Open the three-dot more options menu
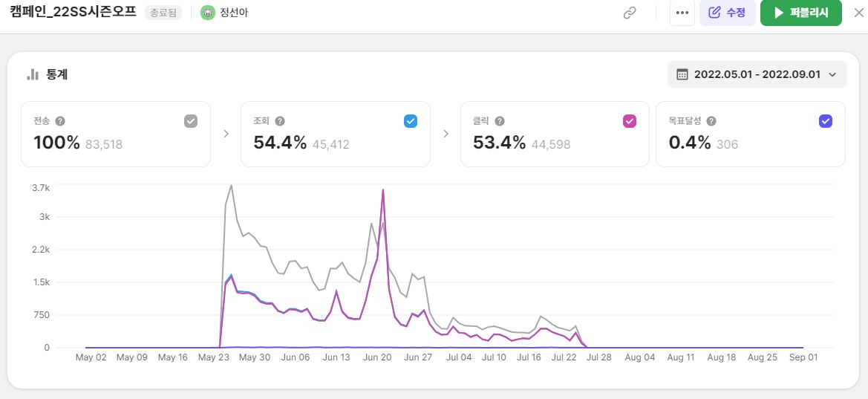This screenshot has height=399, width=868. (682, 13)
